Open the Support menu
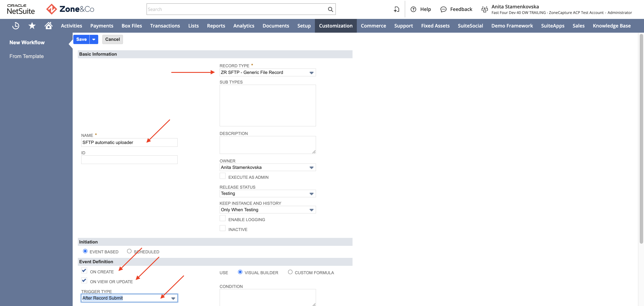 [403, 26]
